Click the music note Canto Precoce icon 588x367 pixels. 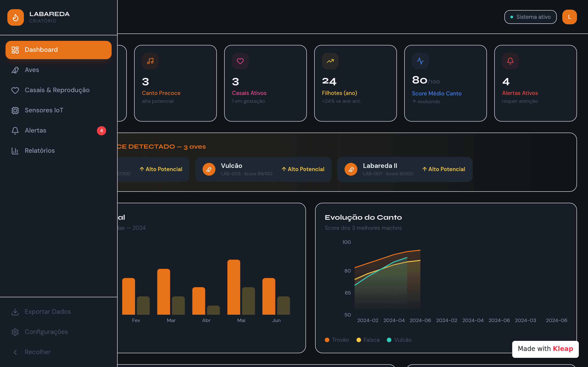tap(150, 61)
